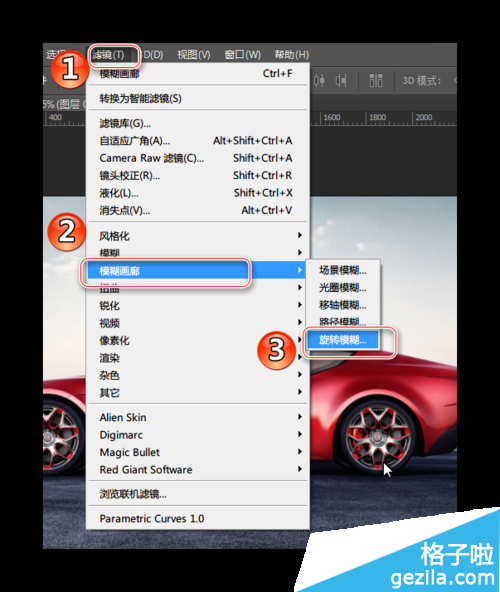
Task: Choose 浏览联机滤镜...
Action: pyautogui.click(x=197, y=493)
